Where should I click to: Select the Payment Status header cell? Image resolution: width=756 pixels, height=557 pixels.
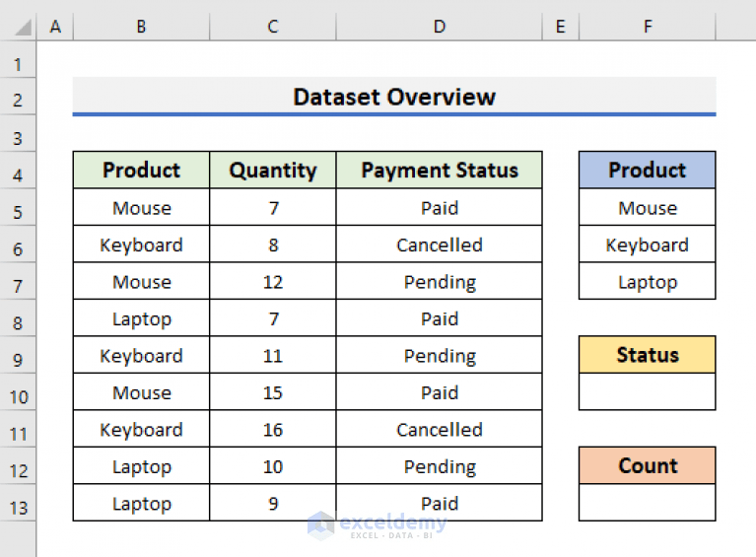pos(440,170)
